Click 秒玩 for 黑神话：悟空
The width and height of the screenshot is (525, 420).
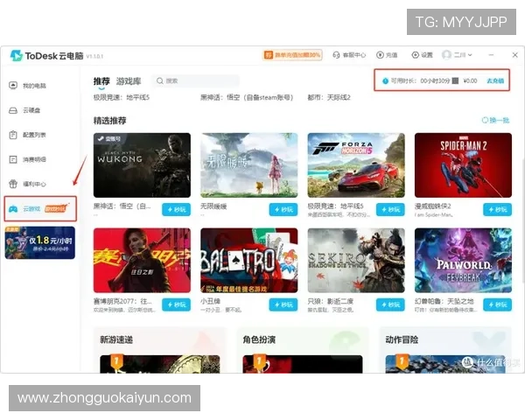(177, 210)
